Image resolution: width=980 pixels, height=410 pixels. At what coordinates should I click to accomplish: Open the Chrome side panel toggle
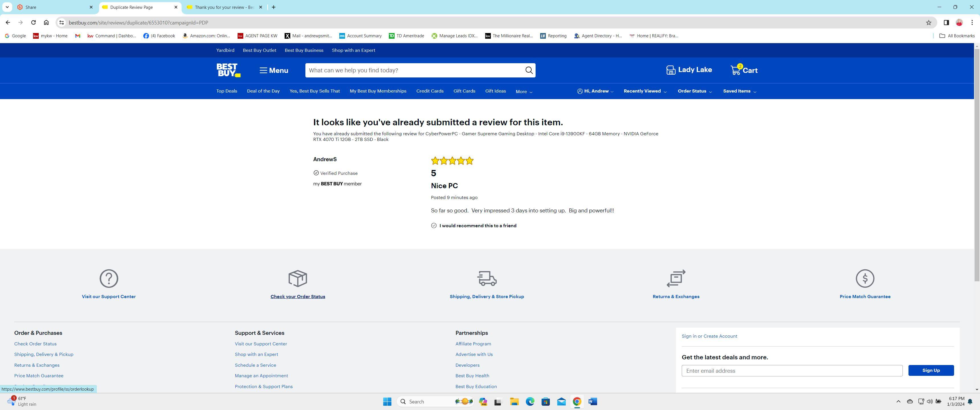[x=946, y=23]
